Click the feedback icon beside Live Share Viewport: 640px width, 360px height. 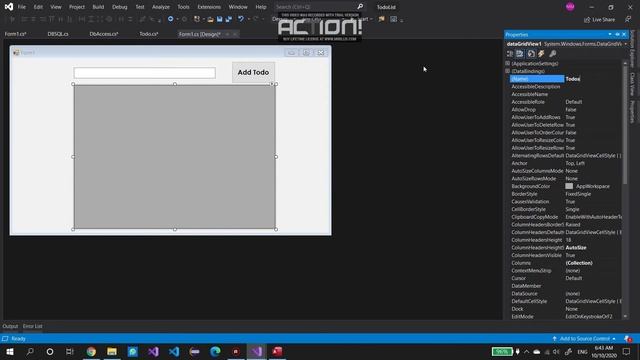click(x=628, y=20)
